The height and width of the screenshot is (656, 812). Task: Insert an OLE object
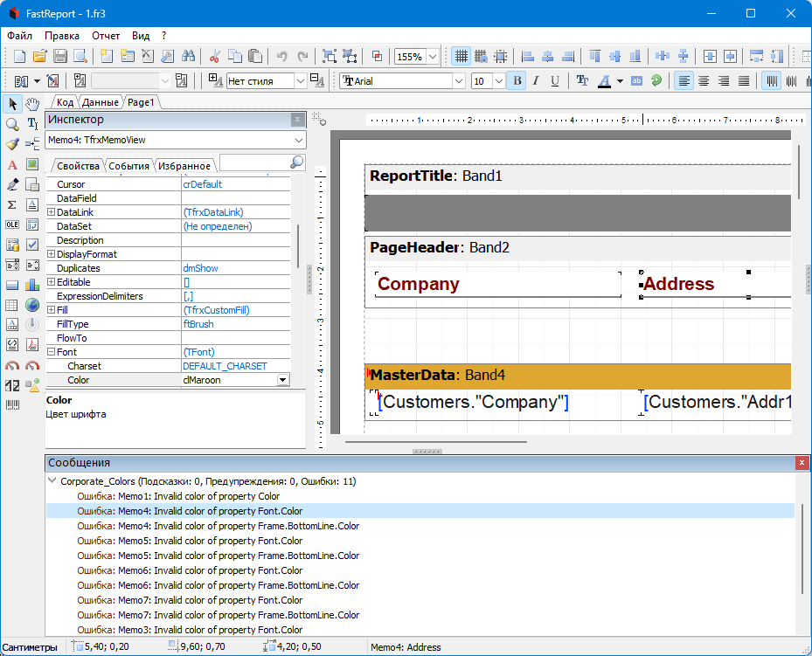(12, 224)
